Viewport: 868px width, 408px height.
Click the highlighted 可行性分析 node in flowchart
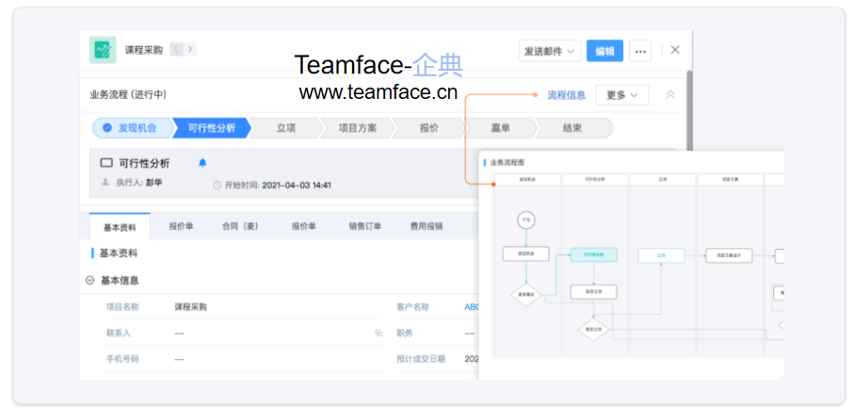coord(593,255)
